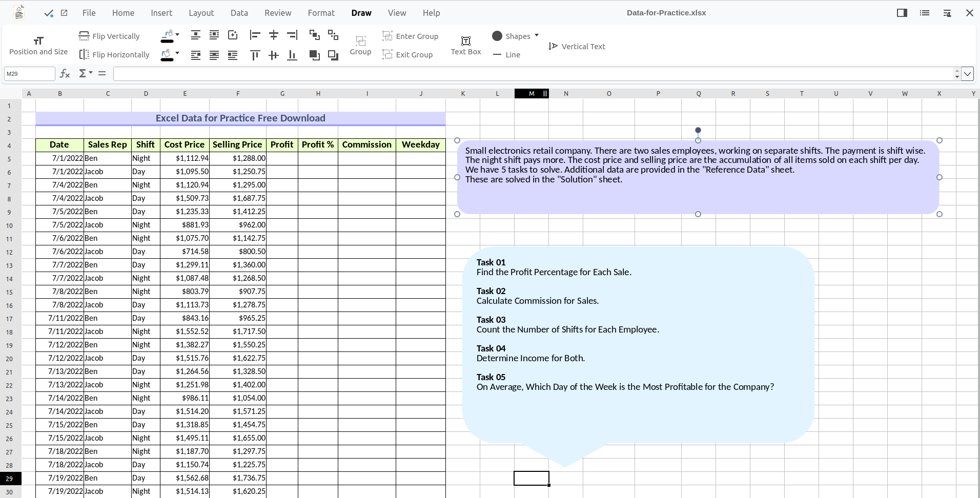Viewport: 980px width, 498px height.
Task: Switch to the Layout tab
Action: (201, 13)
